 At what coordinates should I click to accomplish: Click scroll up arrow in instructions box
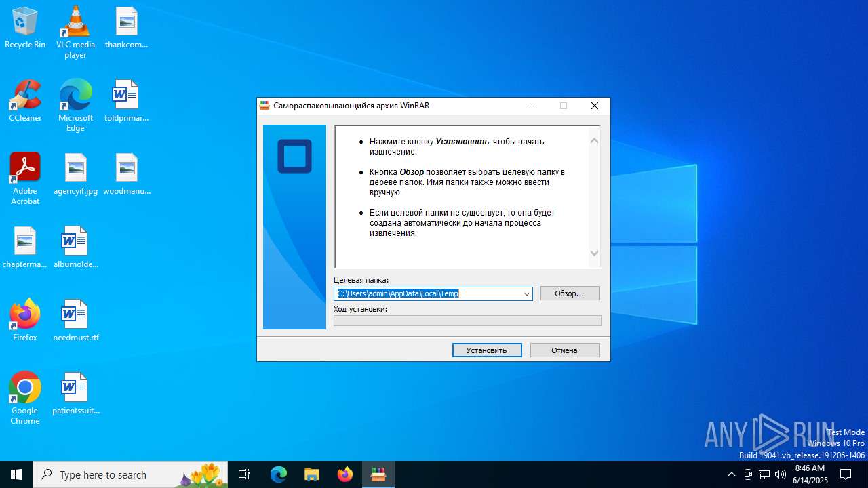[x=594, y=141]
